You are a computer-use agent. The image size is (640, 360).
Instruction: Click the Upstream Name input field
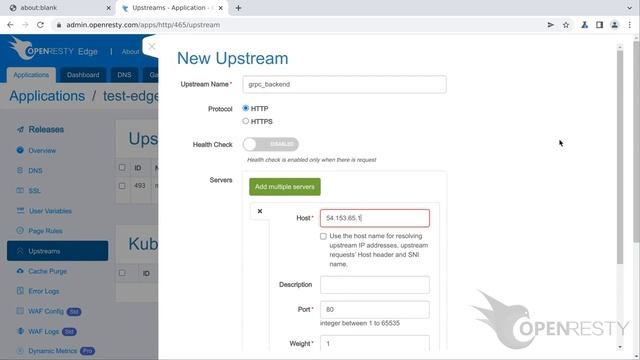(344, 84)
